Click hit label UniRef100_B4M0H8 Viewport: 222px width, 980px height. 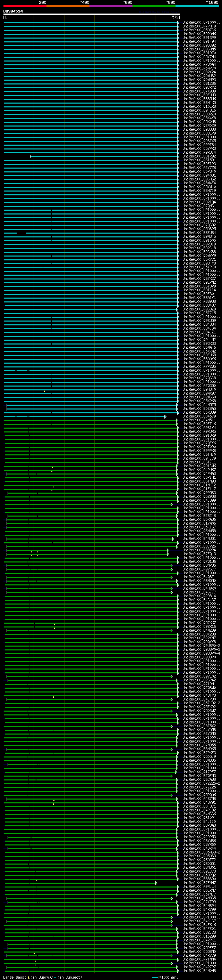click(199, 971)
